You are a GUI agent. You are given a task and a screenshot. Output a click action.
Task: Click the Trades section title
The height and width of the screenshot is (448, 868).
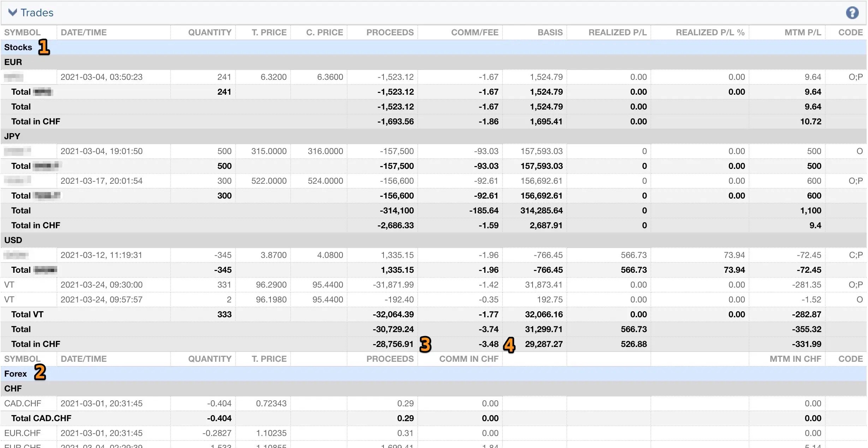click(37, 12)
